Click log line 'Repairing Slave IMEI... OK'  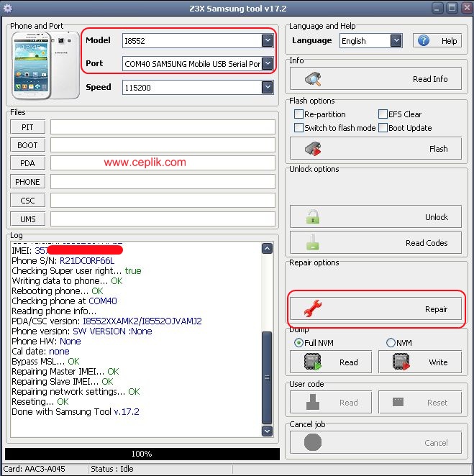pos(63,381)
